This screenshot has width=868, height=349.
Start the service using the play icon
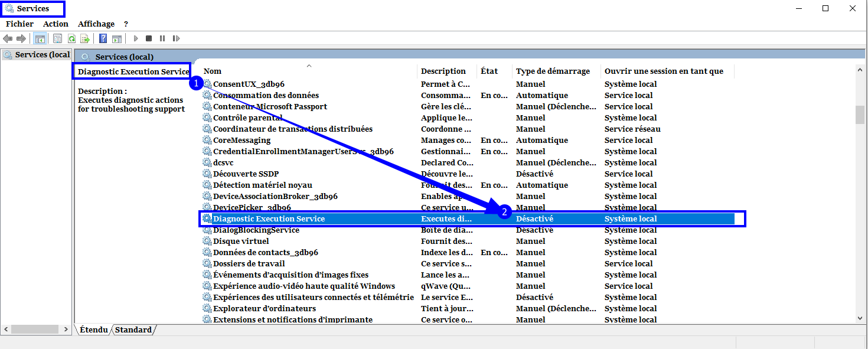click(x=135, y=38)
